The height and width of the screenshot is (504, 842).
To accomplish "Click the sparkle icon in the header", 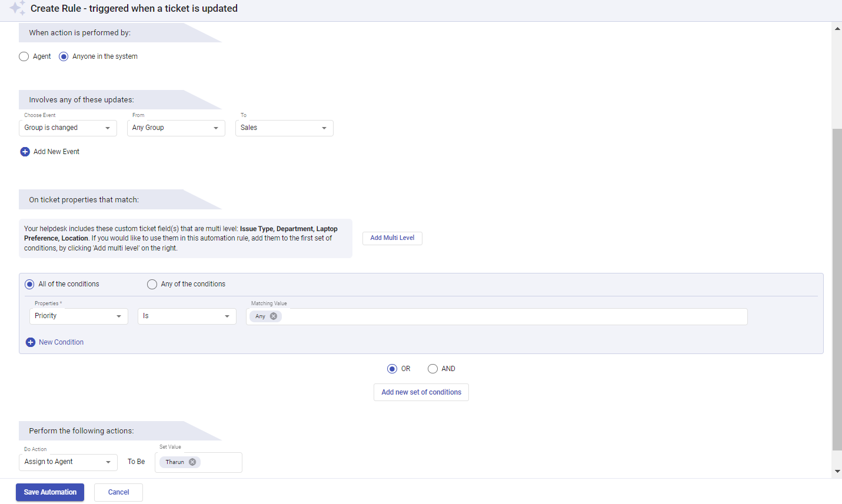I will (x=16, y=8).
